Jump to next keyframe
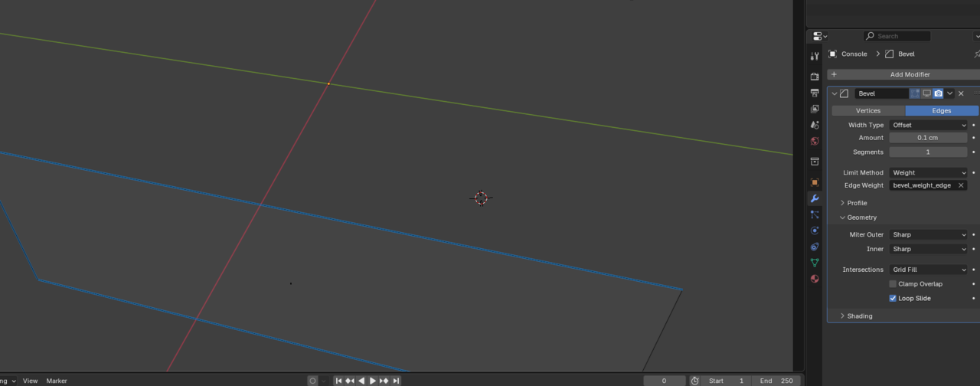 click(384, 381)
